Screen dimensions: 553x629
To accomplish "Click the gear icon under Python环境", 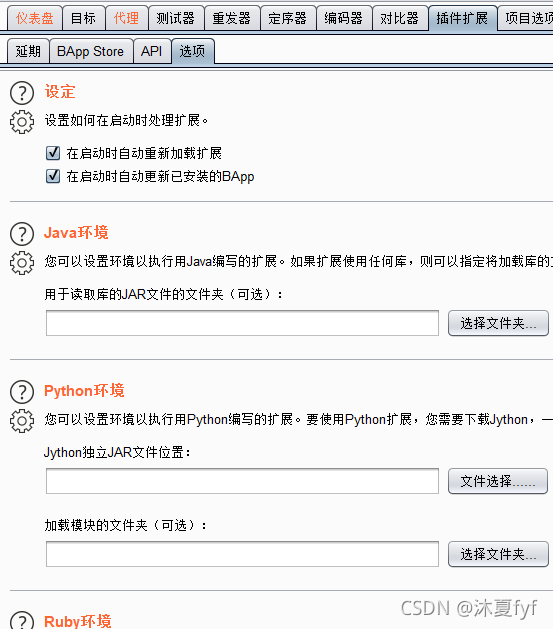I will [x=22, y=421].
